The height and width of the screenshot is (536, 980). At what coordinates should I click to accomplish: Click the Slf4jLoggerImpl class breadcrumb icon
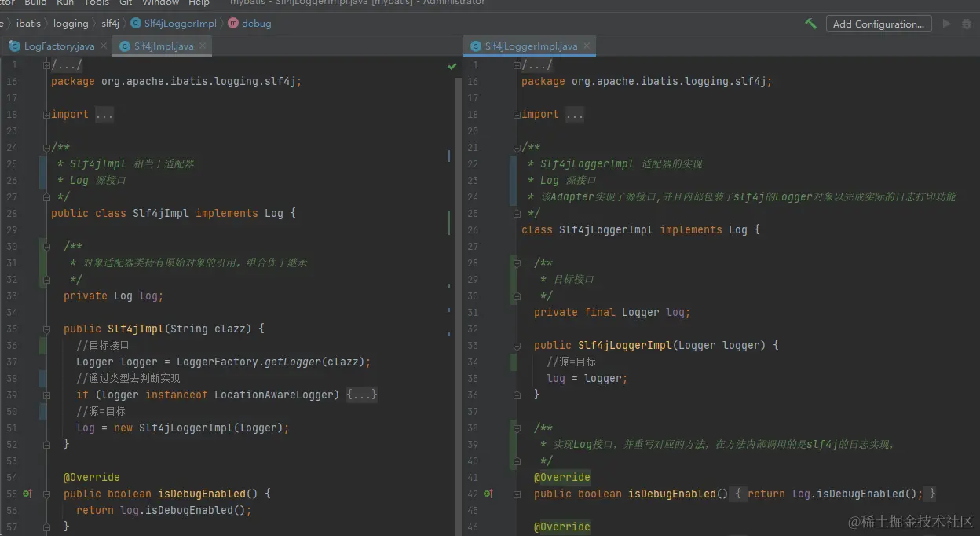137,24
